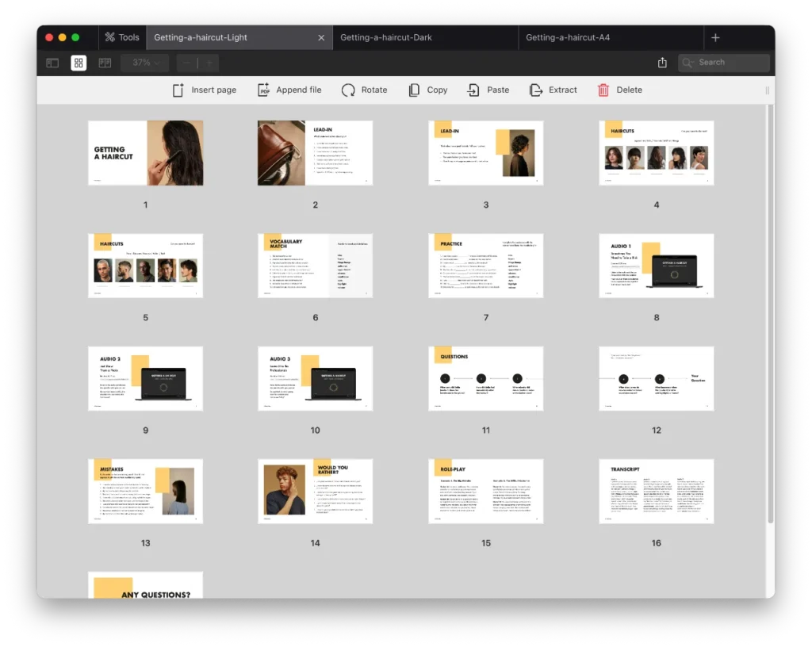Click the Insert page icon
Screen dimensions: 812x647
(x=178, y=90)
